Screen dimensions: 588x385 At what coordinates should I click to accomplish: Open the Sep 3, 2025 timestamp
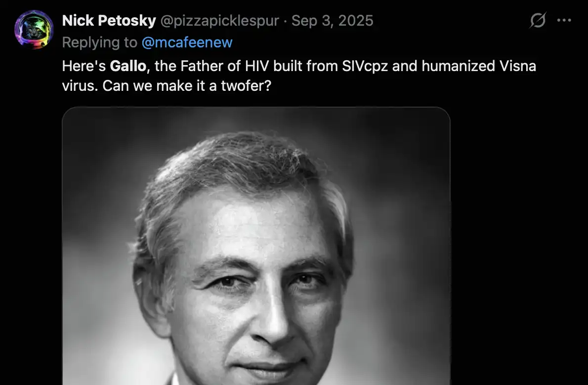coord(332,21)
